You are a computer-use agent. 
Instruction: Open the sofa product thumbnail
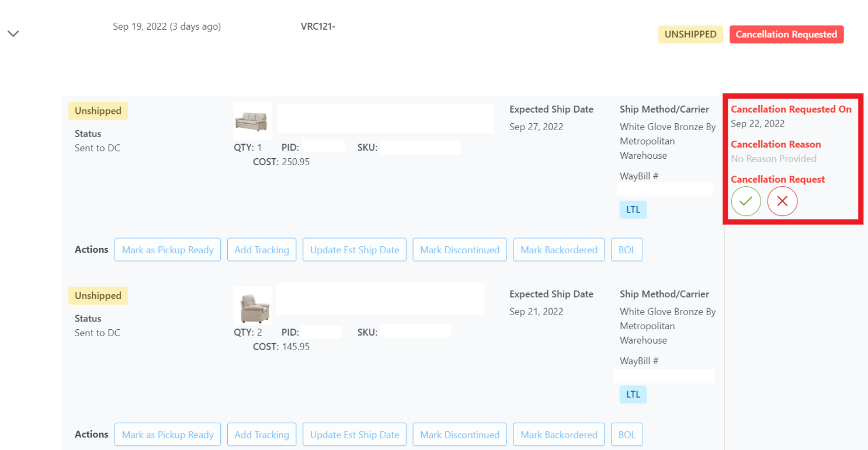pyautogui.click(x=252, y=121)
